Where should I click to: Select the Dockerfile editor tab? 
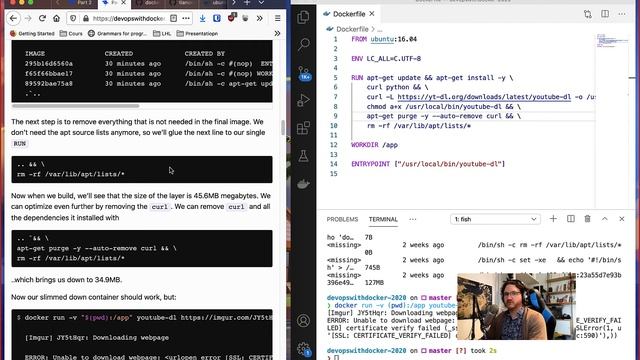tap(348, 14)
